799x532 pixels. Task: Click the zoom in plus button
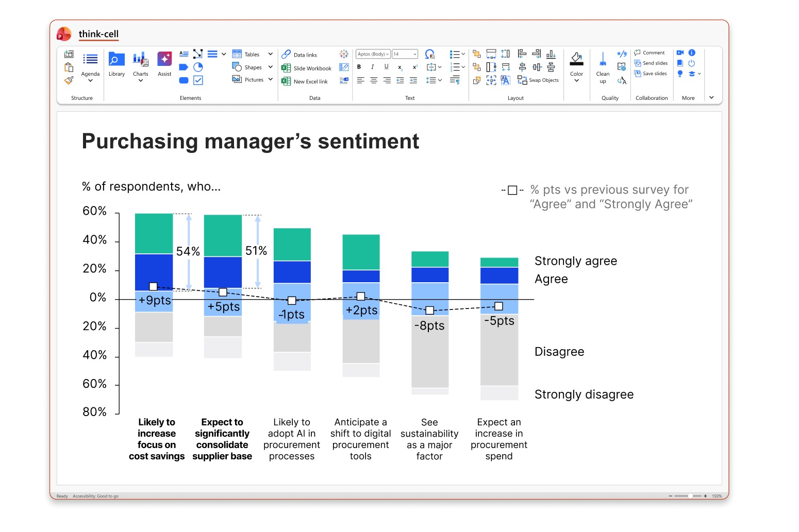click(x=705, y=496)
